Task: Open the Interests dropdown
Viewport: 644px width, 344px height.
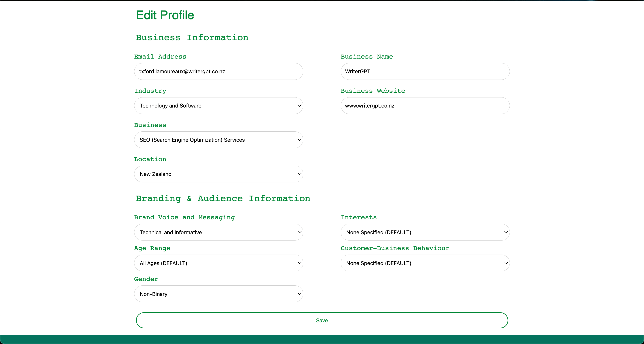Action: click(x=425, y=232)
